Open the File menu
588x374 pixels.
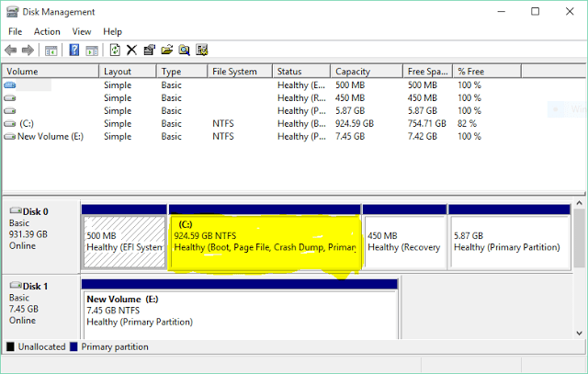point(15,31)
